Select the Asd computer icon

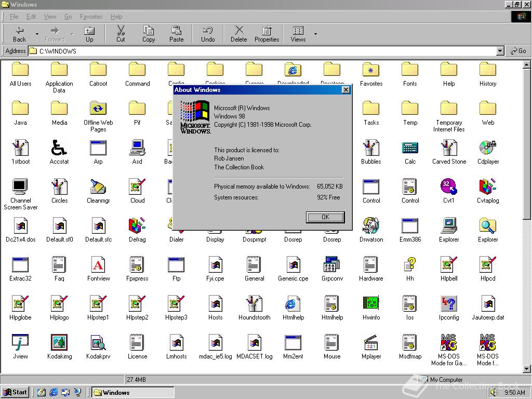click(x=137, y=148)
